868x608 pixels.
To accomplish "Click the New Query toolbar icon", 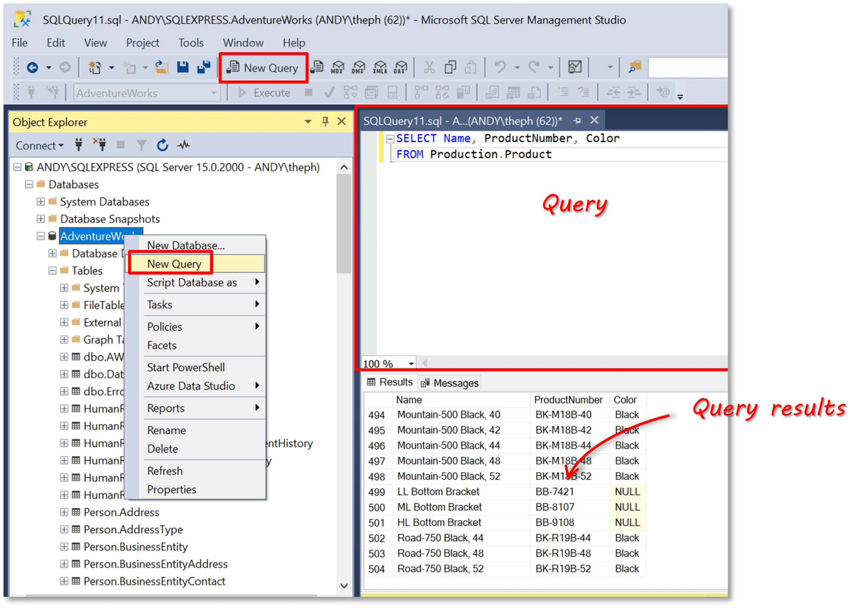I will coord(263,68).
